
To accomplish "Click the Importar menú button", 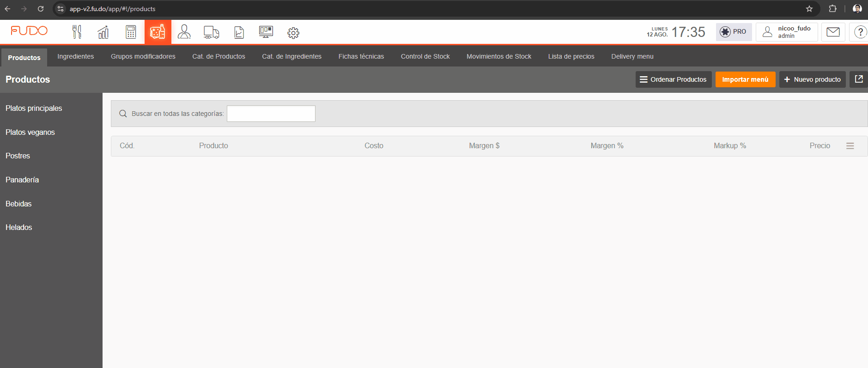I will click(x=746, y=79).
